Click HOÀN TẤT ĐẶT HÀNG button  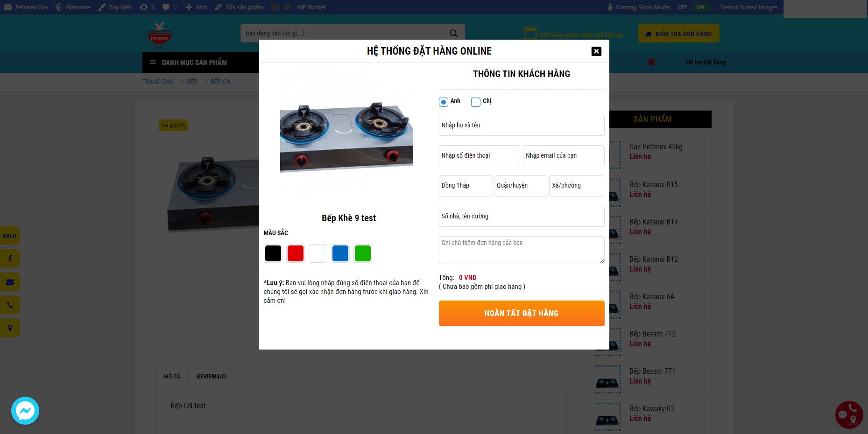522,313
